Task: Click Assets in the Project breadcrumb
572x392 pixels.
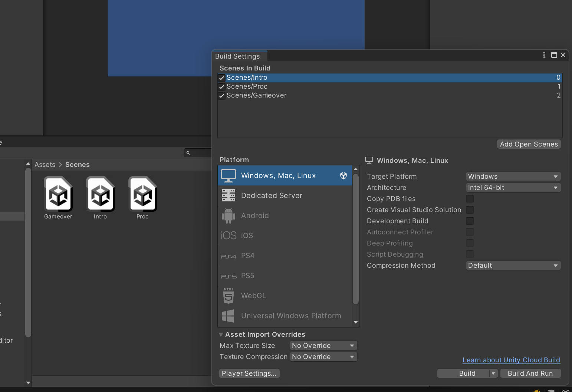Action: (45, 165)
